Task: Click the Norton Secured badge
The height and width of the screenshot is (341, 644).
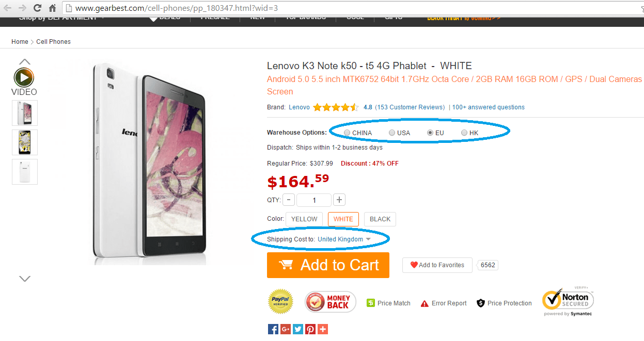Action: click(568, 301)
